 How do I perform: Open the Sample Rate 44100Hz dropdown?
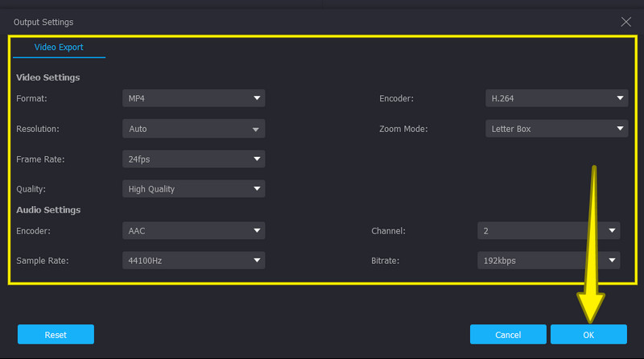(x=193, y=261)
